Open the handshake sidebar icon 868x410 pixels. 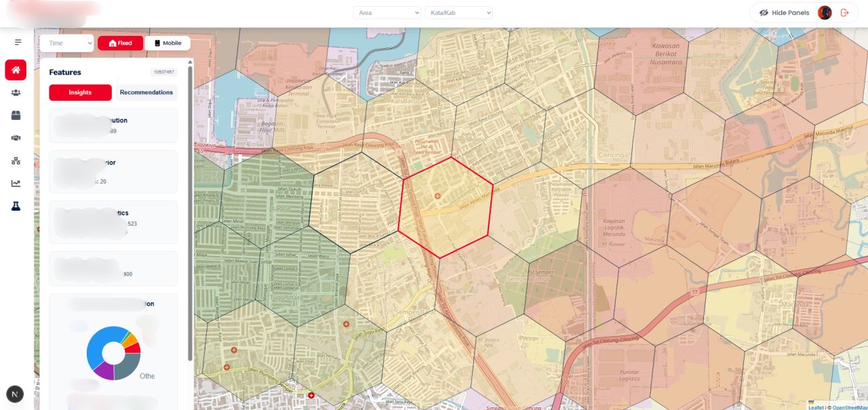16,138
